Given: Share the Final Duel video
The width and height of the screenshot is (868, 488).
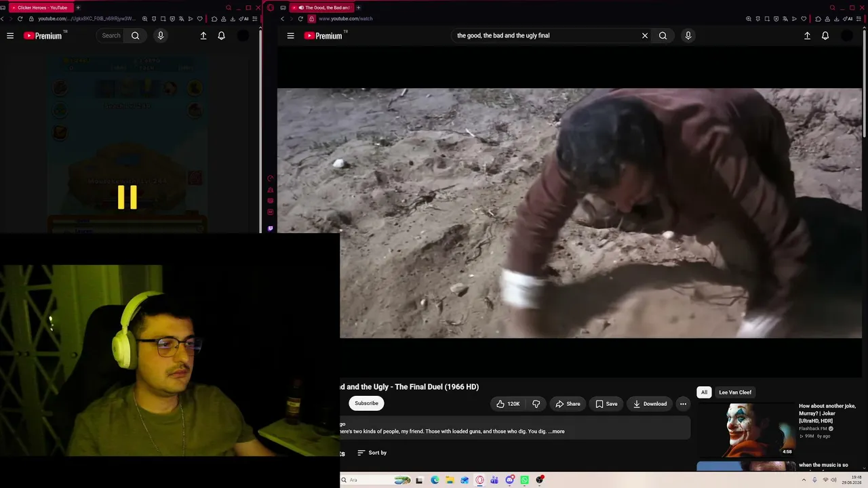Looking at the screenshot, I should tap(568, 404).
